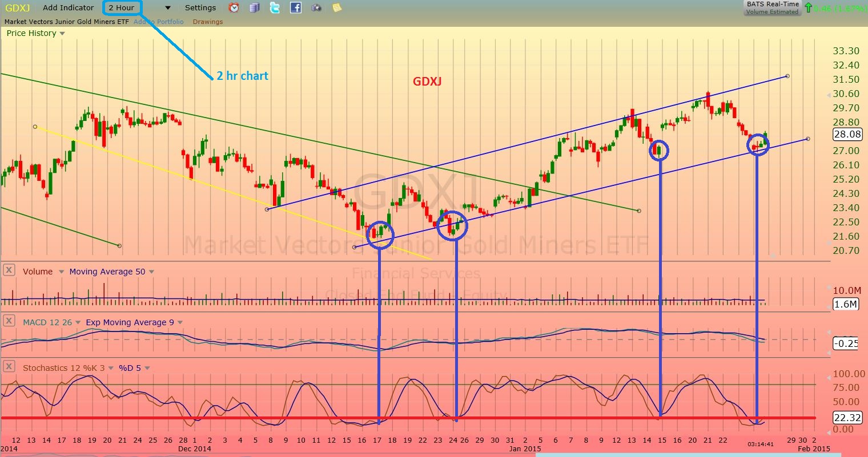868x457 pixels.
Task: Click the 03:14:41 countdown timer
Action: pos(760,444)
